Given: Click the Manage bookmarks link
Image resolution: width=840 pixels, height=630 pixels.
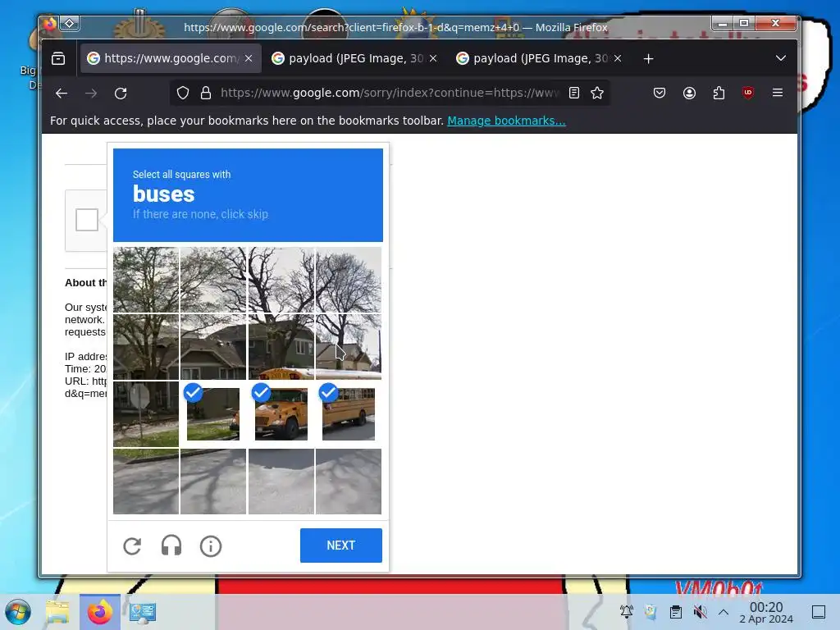Looking at the screenshot, I should tap(506, 121).
